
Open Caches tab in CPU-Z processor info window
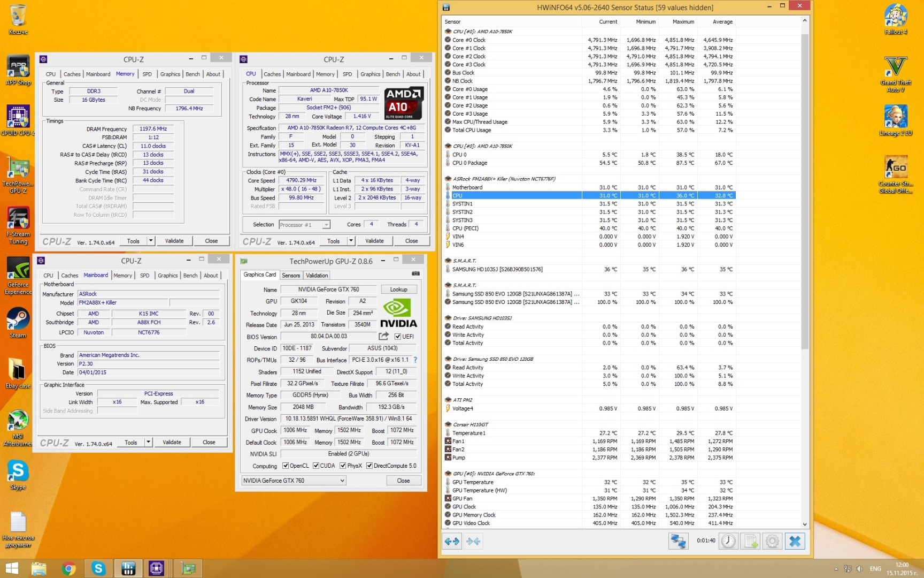pyautogui.click(x=272, y=74)
